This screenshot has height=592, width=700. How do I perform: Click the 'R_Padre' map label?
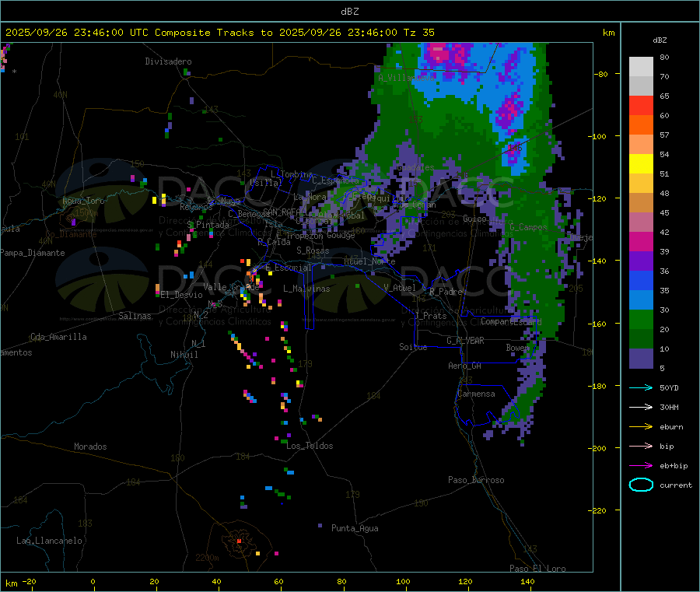[446, 292]
